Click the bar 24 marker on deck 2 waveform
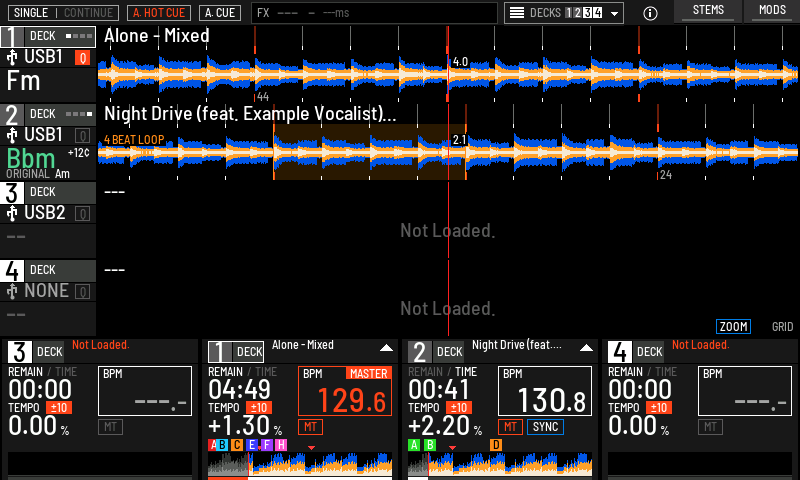The image size is (800, 480). coord(665,175)
